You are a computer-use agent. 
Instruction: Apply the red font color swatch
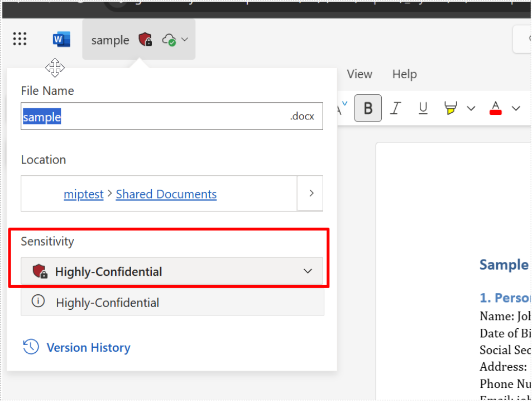pyautogui.click(x=495, y=108)
